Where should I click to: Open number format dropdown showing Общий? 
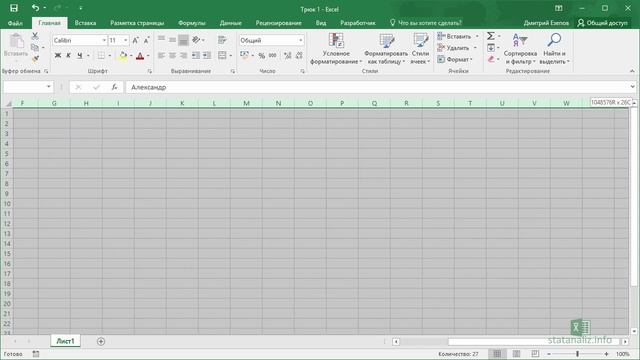301,40
